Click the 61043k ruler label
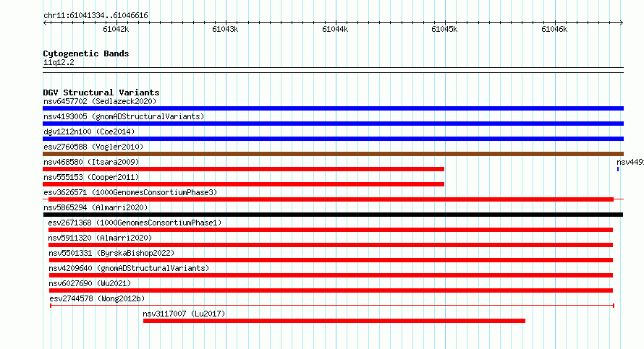Viewport: 644px width, 349px height. pos(225,29)
